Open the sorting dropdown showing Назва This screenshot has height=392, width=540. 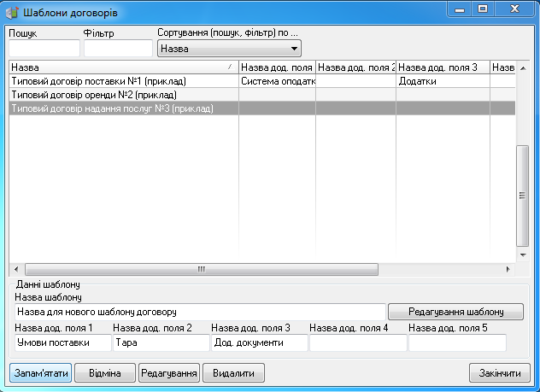click(230, 49)
